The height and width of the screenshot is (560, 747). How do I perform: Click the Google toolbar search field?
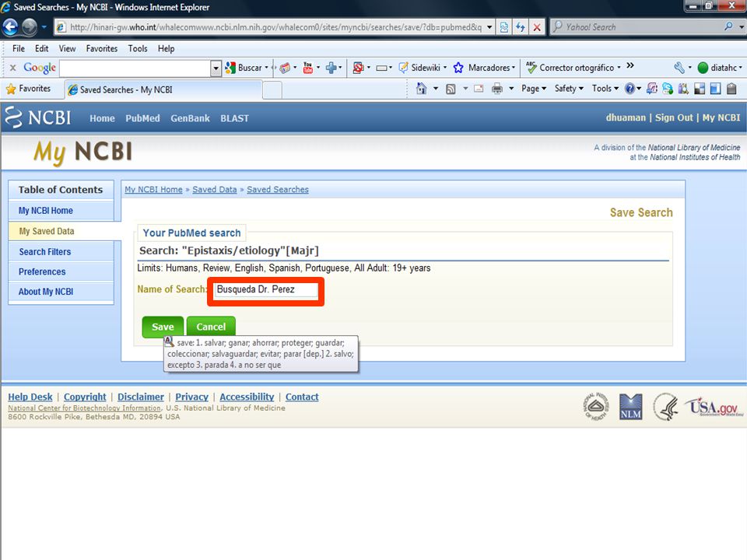[x=135, y=68]
